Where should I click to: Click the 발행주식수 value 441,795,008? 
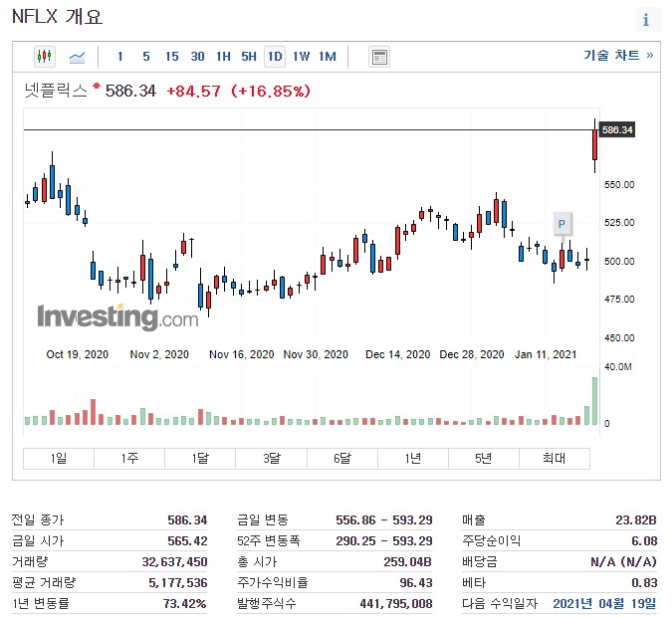pyautogui.click(x=396, y=604)
